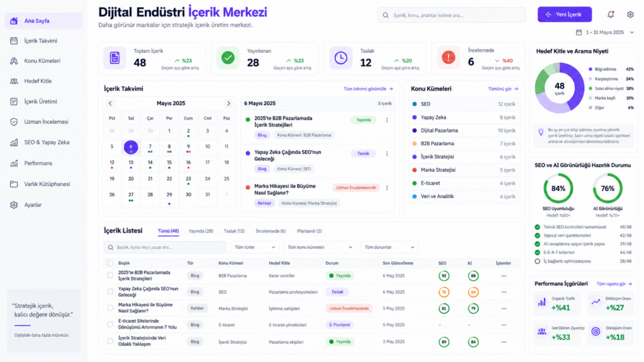Open row actions for E-ticaret Sitelerinde content
The image size is (644, 362).
[x=504, y=325]
